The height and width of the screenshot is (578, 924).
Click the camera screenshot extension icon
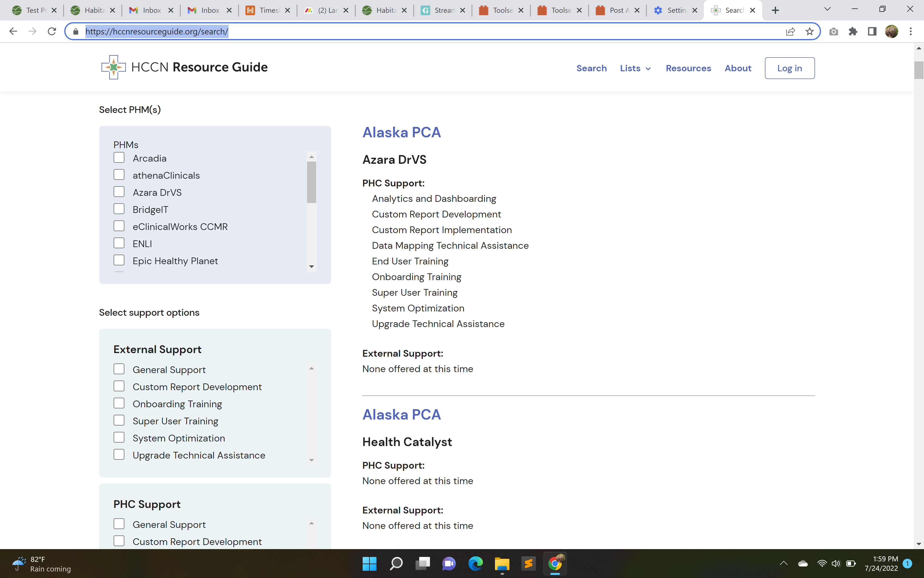pos(834,31)
